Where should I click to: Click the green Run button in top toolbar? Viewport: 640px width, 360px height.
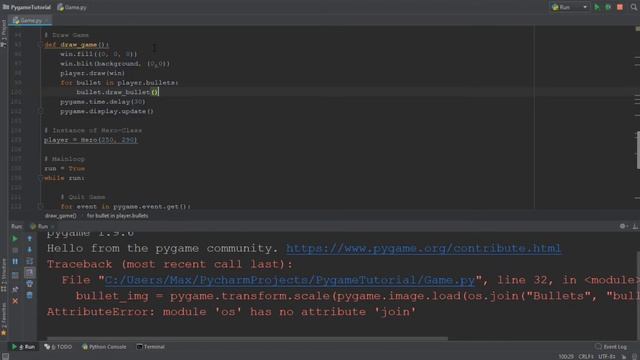pos(597,7)
